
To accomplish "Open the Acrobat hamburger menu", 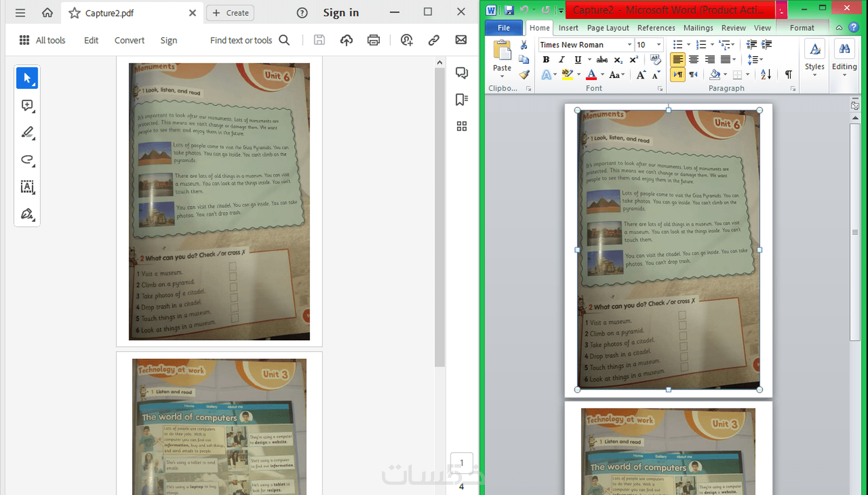I will coord(20,13).
